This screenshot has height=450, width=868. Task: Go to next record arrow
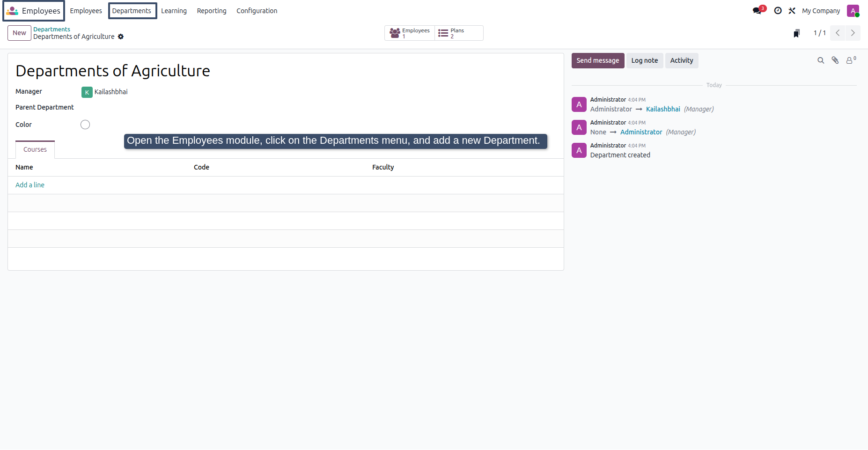tap(853, 33)
